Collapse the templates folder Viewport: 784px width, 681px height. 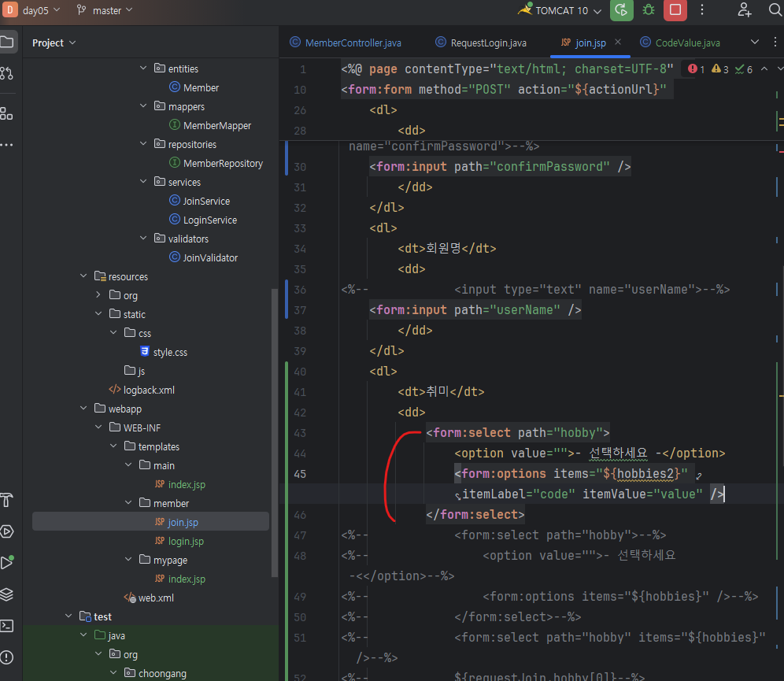pos(113,446)
